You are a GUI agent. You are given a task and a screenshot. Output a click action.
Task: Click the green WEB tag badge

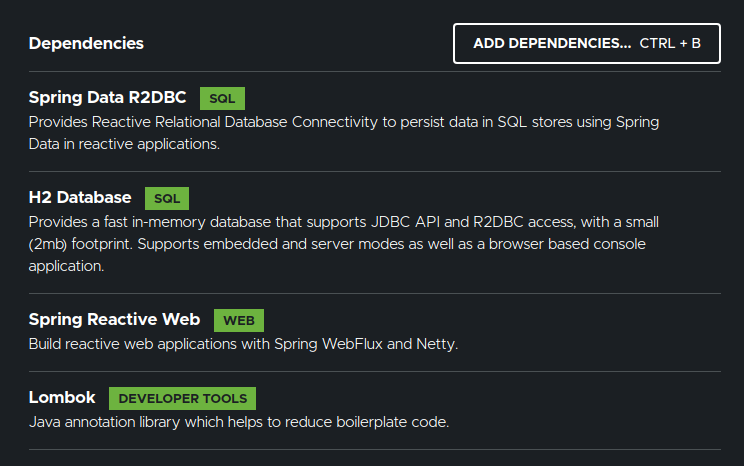click(x=238, y=320)
